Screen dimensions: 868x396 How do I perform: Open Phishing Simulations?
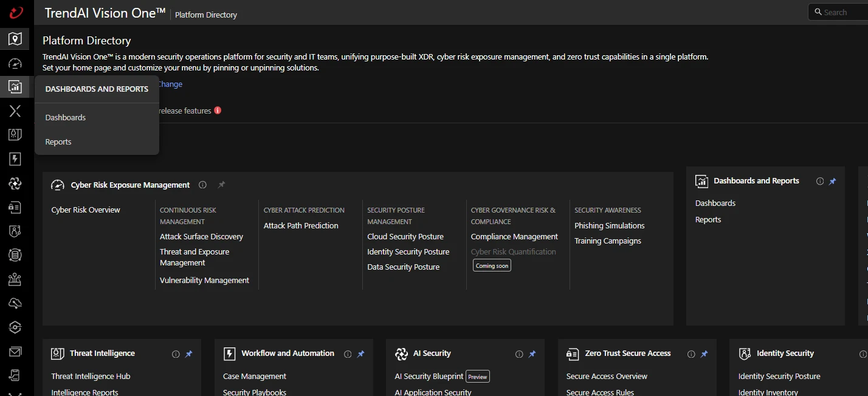(610, 225)
